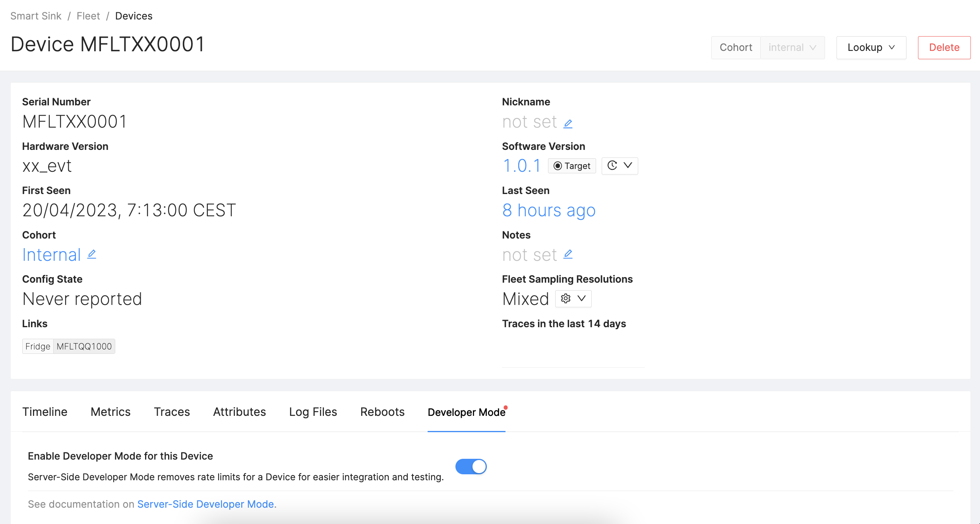The image size is (980, 524).
Task: Edit the Nickname with pencil icon
Action: [568, 124]
